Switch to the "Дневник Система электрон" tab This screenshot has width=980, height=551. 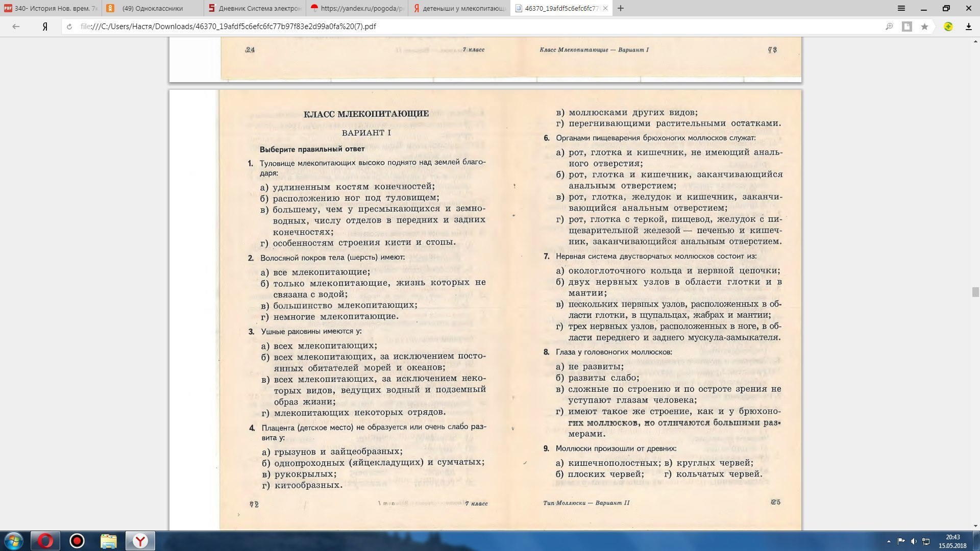tap(255, 8)
